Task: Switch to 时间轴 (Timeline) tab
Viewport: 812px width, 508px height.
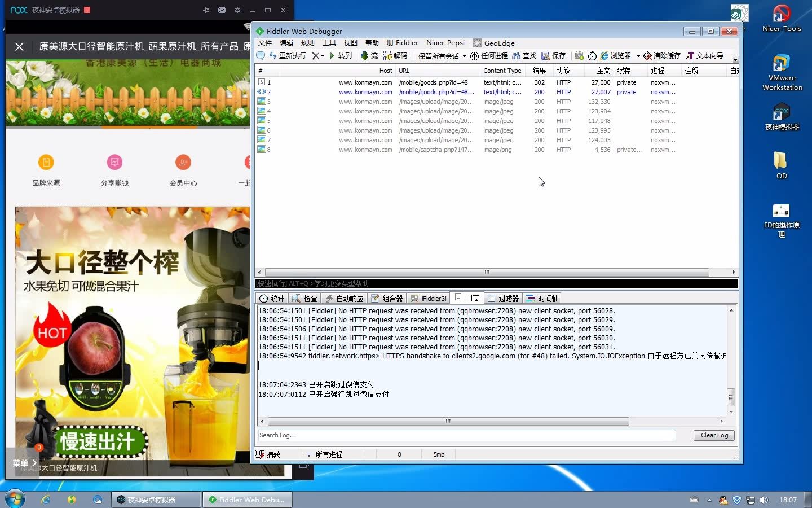Action: pos(542,299)
